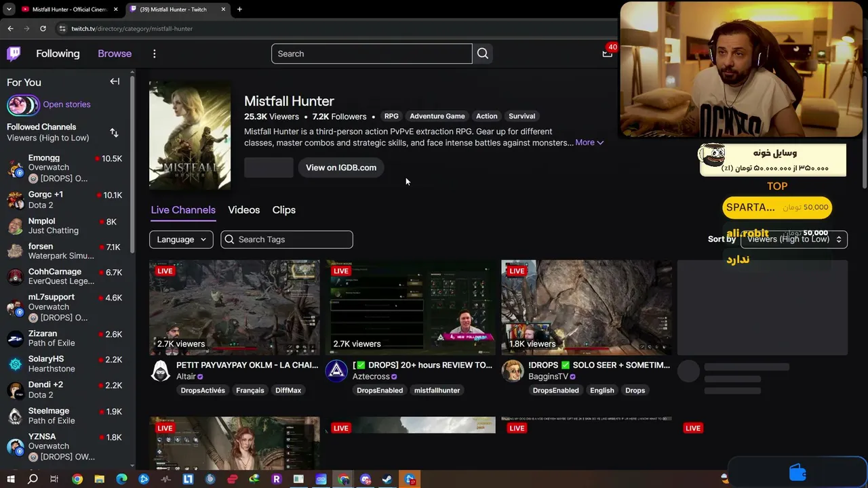Go back in browser history
This screenshot has height=488, width=868.
coord(10,28)
